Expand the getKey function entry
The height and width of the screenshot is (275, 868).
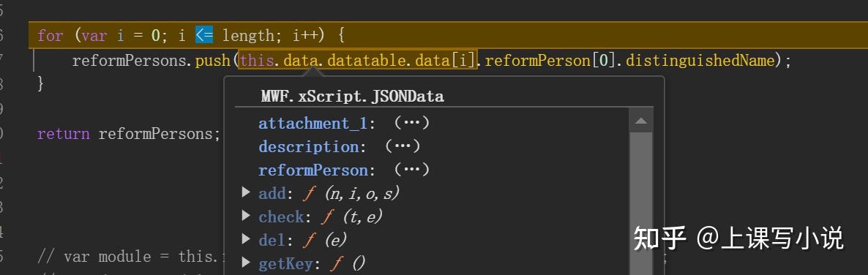click(247, 263)
